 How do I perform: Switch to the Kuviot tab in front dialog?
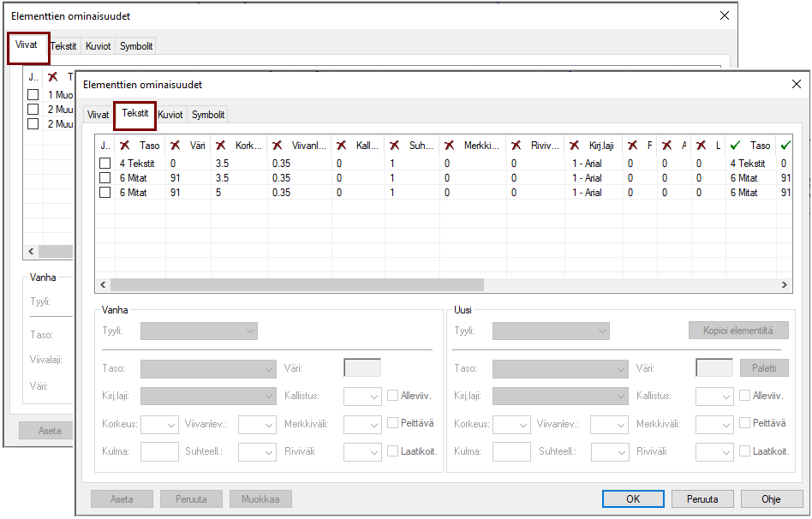170,114
